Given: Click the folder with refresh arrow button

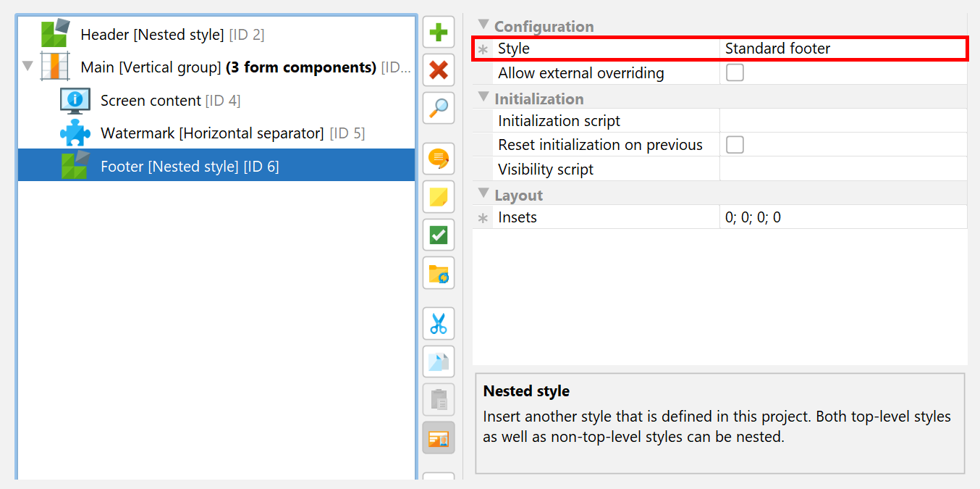Looking at the screenshot, I should pos(439,273).
